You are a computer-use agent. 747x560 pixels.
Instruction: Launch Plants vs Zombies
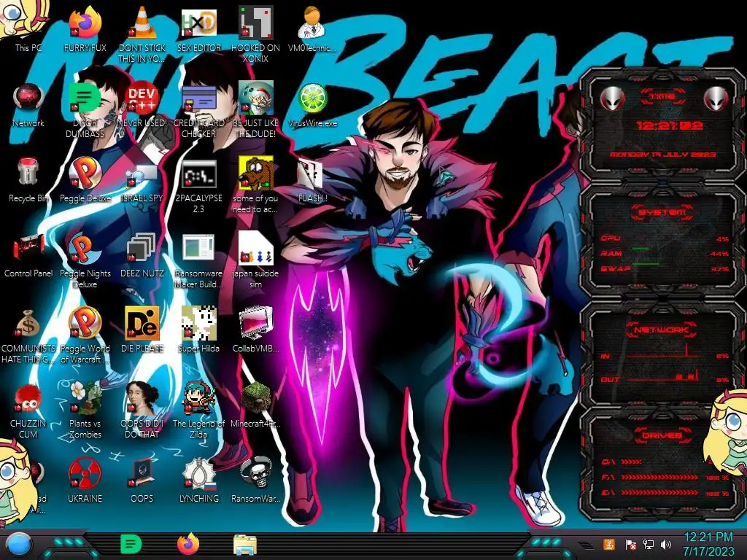click(x=85, y=411)
